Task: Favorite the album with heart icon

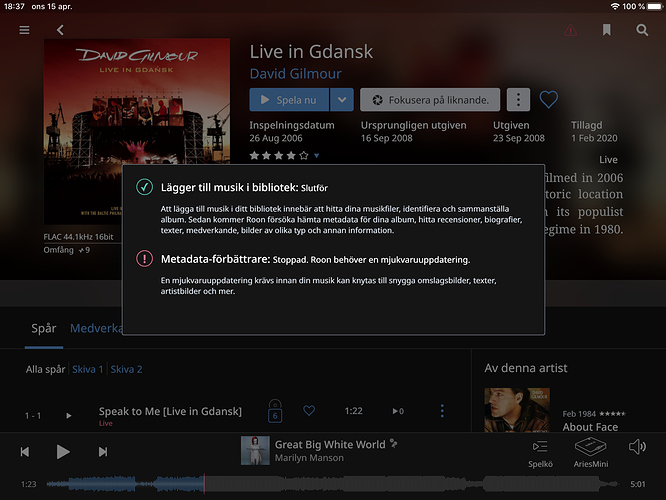Action: pos(549,100)
